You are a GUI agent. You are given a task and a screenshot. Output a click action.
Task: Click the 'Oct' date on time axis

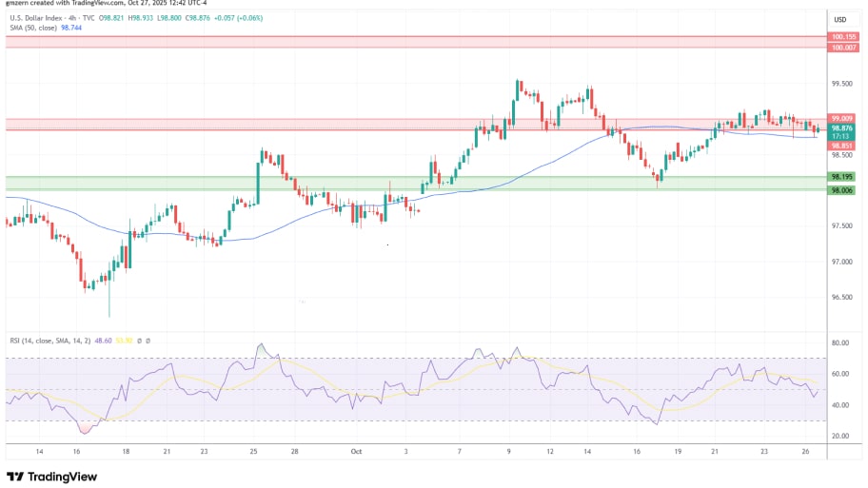(354, 453)
